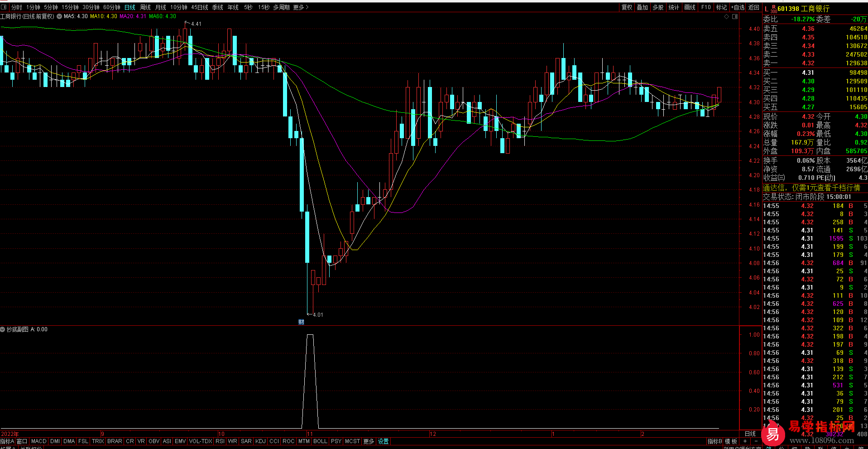868x449 pixels.
Task: Expand the 抄底副图 indicator dropdown arrow
Action: point(3,329)
